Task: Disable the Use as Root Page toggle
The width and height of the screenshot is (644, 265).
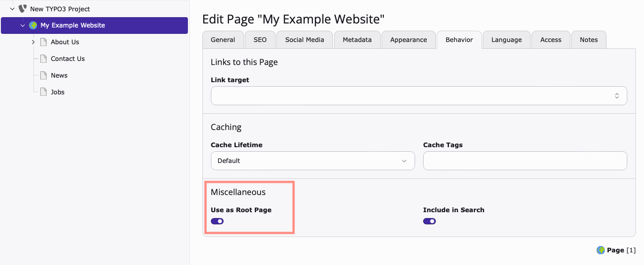Action: pos(217,221)
